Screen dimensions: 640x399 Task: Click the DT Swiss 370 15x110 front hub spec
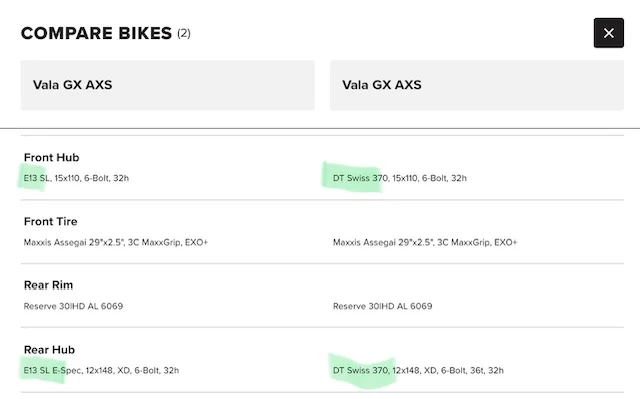[400, 178]
